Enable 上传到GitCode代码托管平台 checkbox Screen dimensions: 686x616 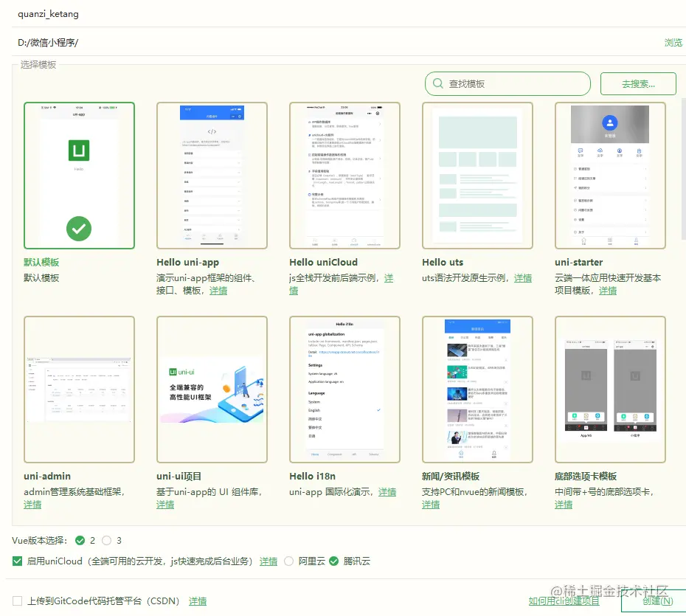[17, 601]
